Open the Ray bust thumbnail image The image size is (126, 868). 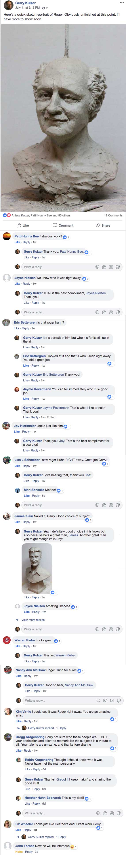point(37,569)
